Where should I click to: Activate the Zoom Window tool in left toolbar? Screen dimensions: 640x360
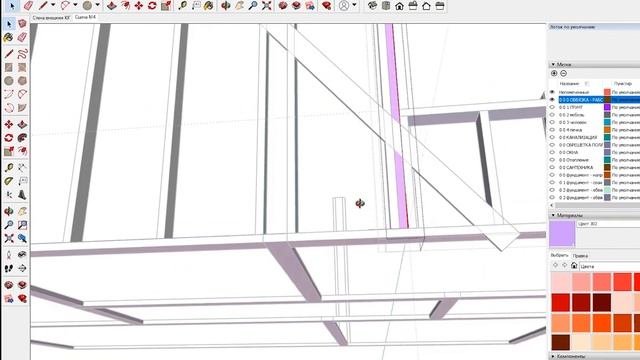pos(22,224)
